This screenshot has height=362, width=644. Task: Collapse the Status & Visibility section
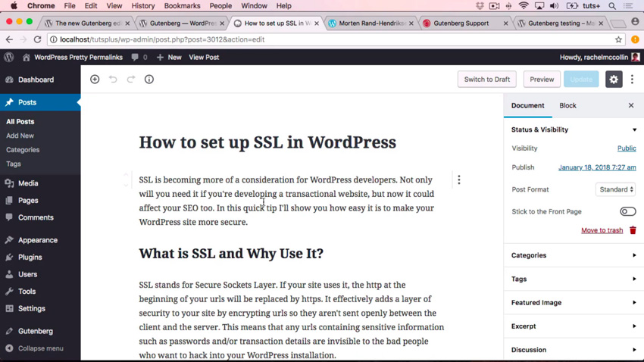click(x=574, y=130)
